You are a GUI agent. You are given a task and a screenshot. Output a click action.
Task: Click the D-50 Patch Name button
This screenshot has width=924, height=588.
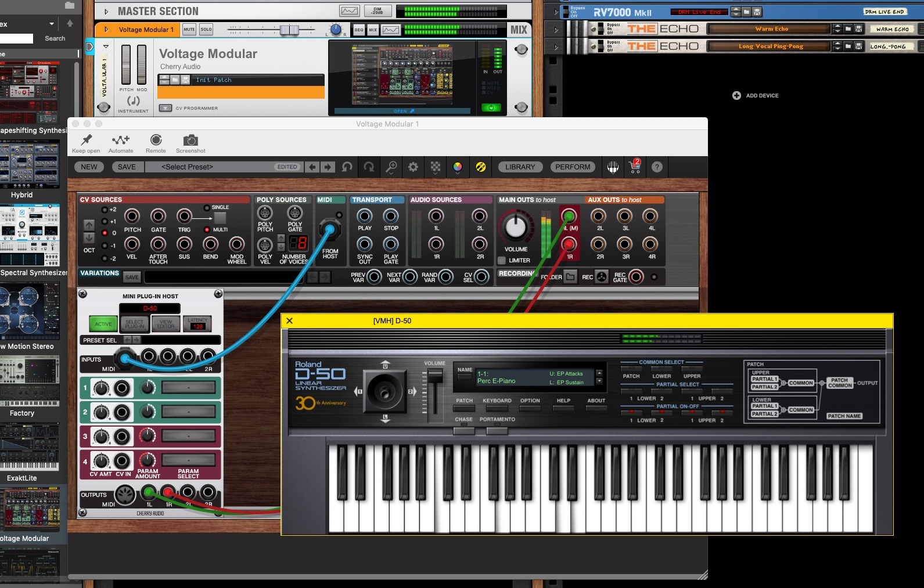pos(844,416)
